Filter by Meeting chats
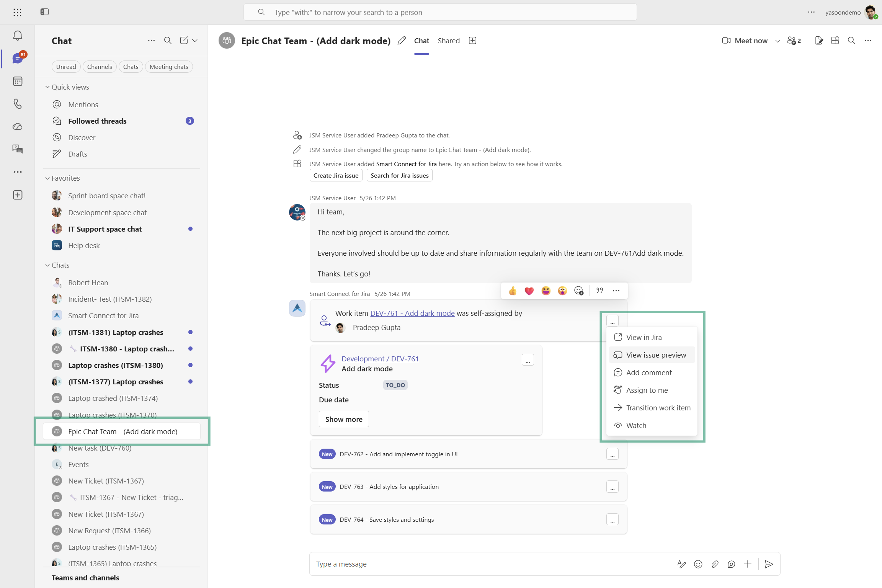Viewport: 882px width, 588px height. click(169, 67)
